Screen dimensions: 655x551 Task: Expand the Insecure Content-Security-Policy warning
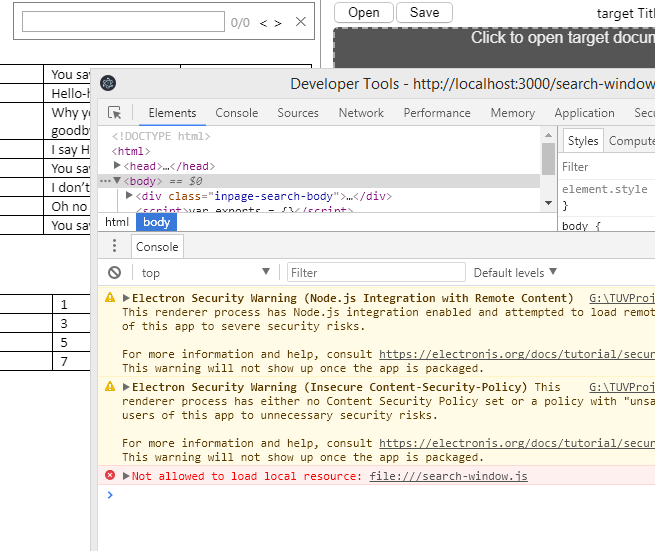[126, 387]
